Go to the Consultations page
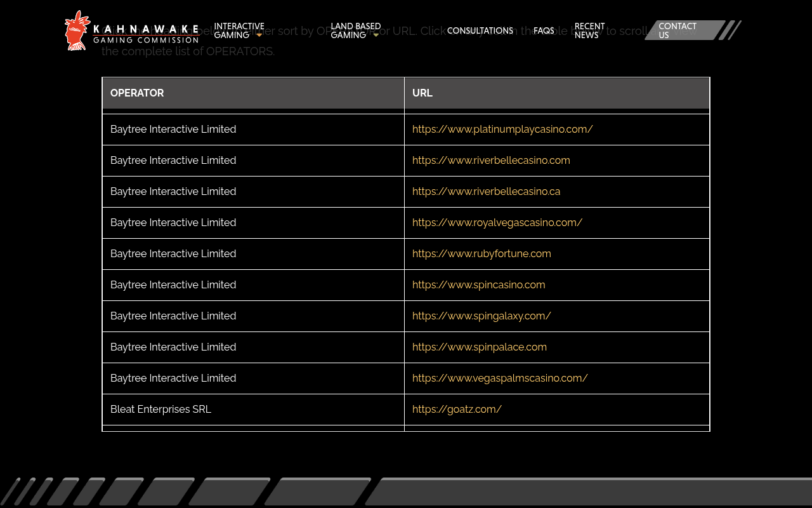The width and height of the screenshot is (812, 508). coord(480,30)
